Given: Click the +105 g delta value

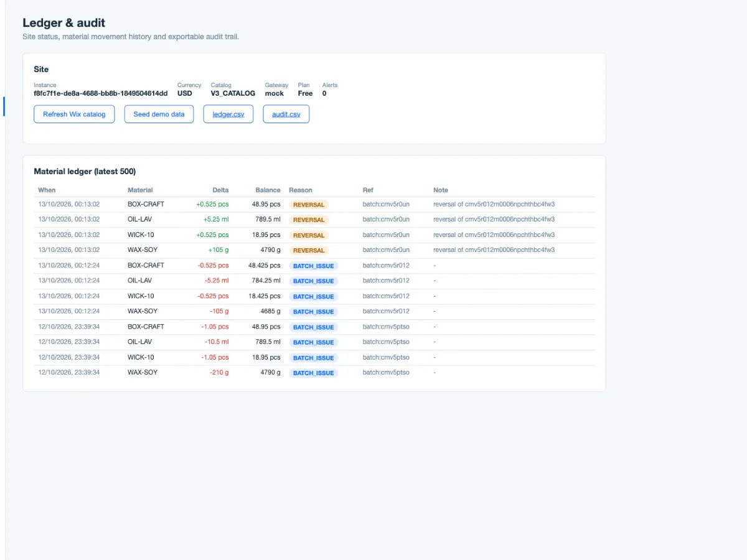Looking at the screenshot, I should click(218, 250).
